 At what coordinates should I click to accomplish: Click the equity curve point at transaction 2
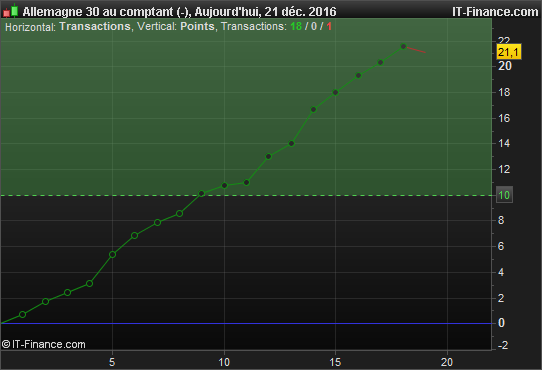(x=45, y=302)
